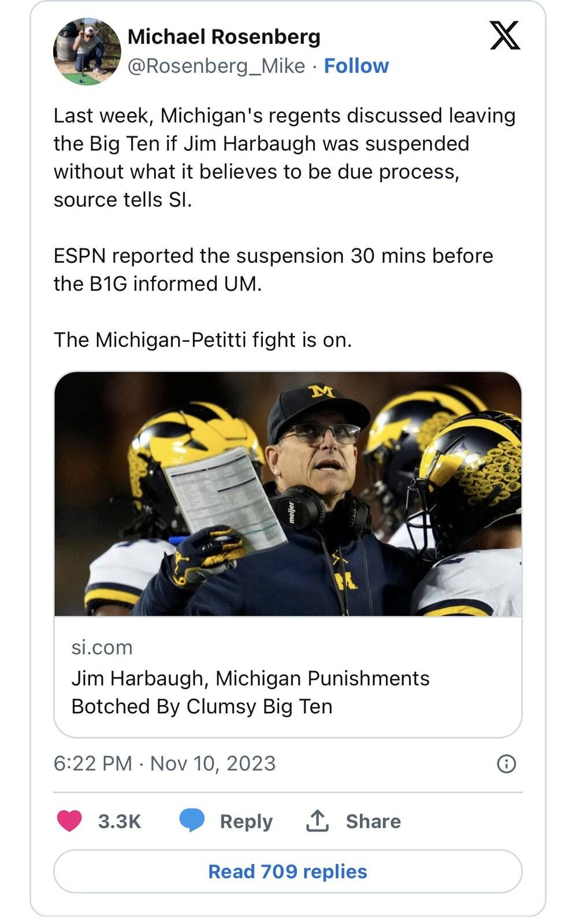Select 'The Michigan-Petitti fight is on' line

[203, 340]
